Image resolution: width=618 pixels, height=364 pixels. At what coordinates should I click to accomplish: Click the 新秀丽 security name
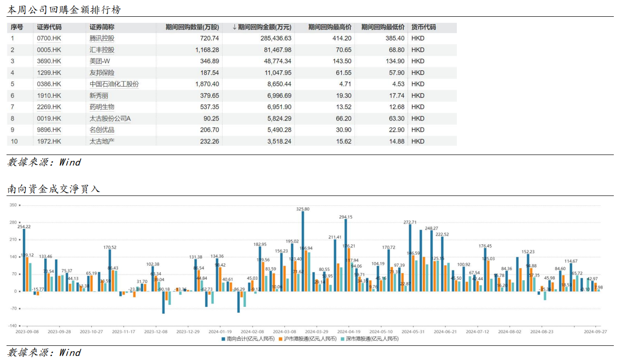click(99, 95)
